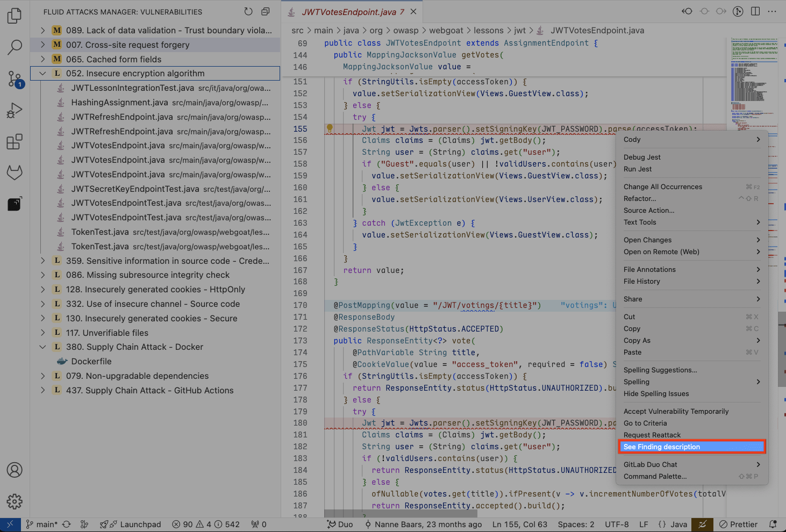Image resolution: width=786 pixels, height=532 pixels.
Task: Synchronize changes from status bar
Action: pos(67,524)
